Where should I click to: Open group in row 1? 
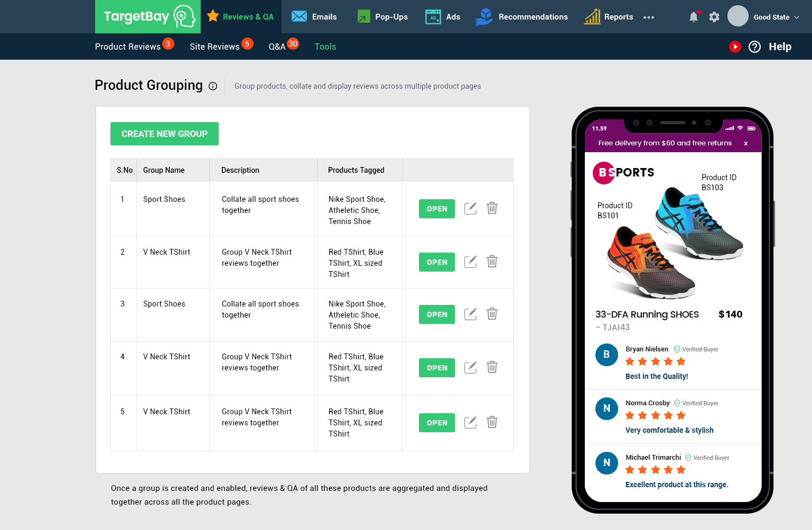[437, 209]
